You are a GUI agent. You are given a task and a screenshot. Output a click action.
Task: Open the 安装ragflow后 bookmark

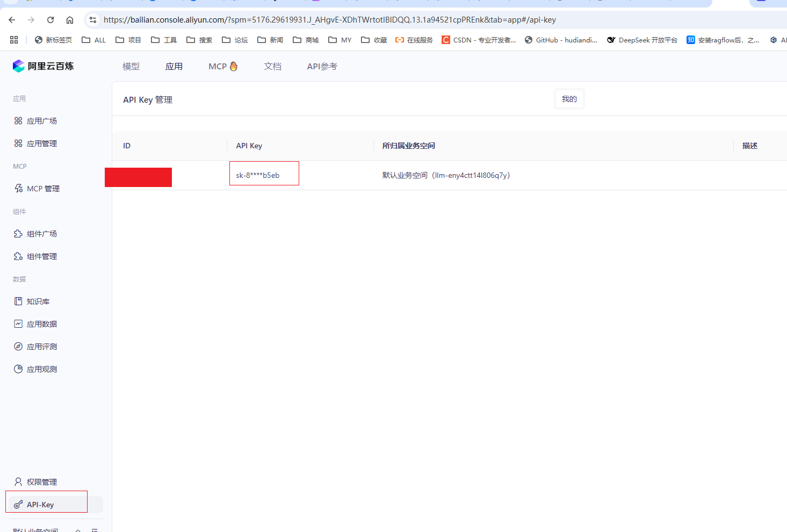point(723,40)
